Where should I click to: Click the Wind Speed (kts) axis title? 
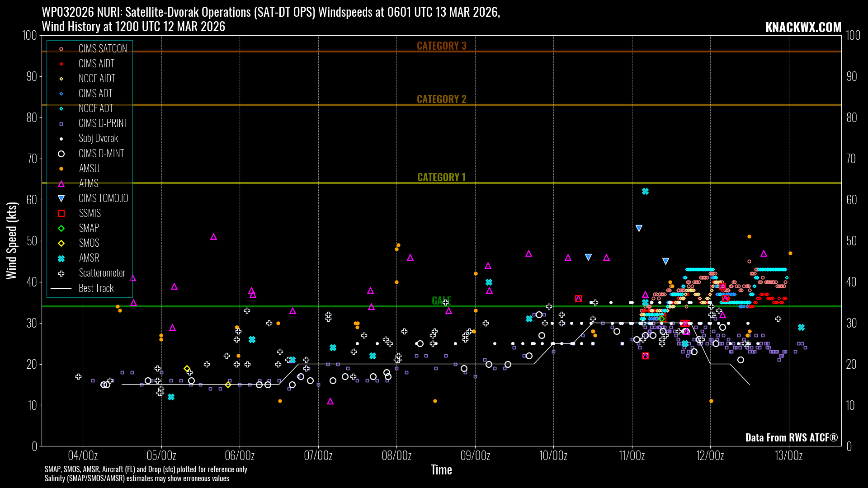coord(12,240)
